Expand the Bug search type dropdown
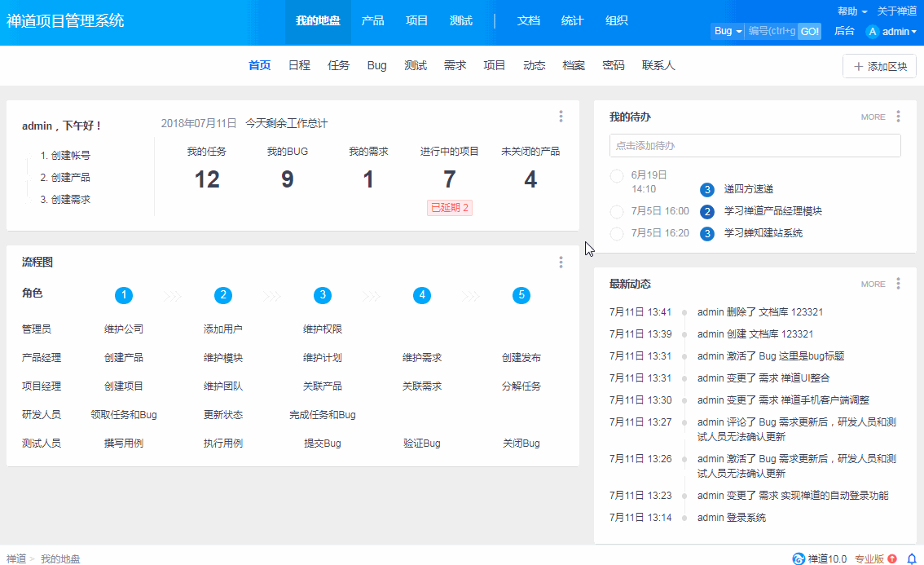924x565 pixels. [x=727, y=31]
